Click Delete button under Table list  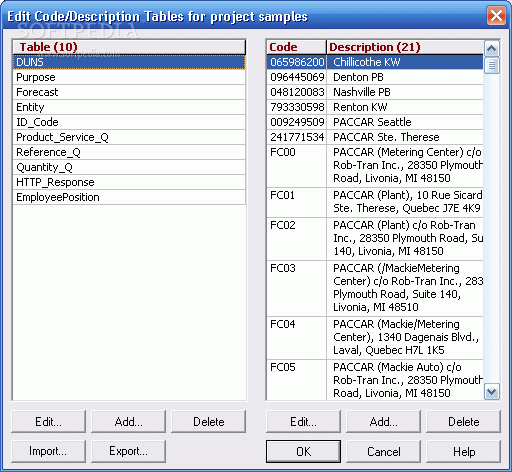click(x=209, y=422)
